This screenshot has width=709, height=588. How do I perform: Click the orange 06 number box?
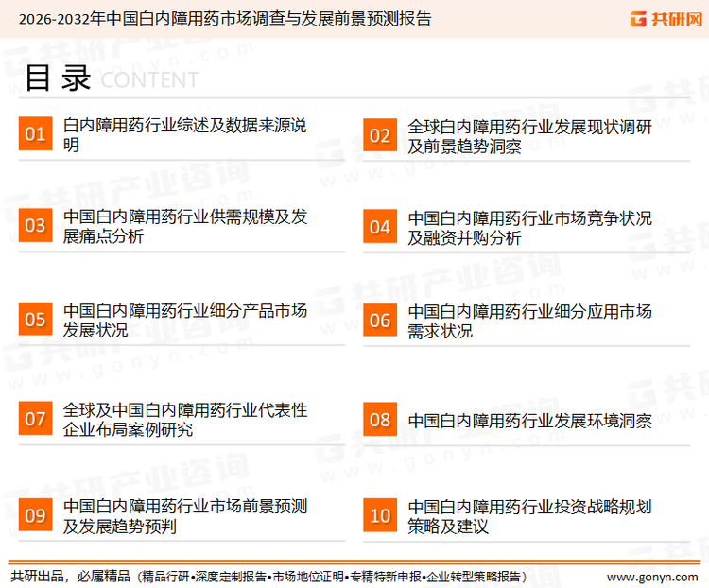(380, 320)
